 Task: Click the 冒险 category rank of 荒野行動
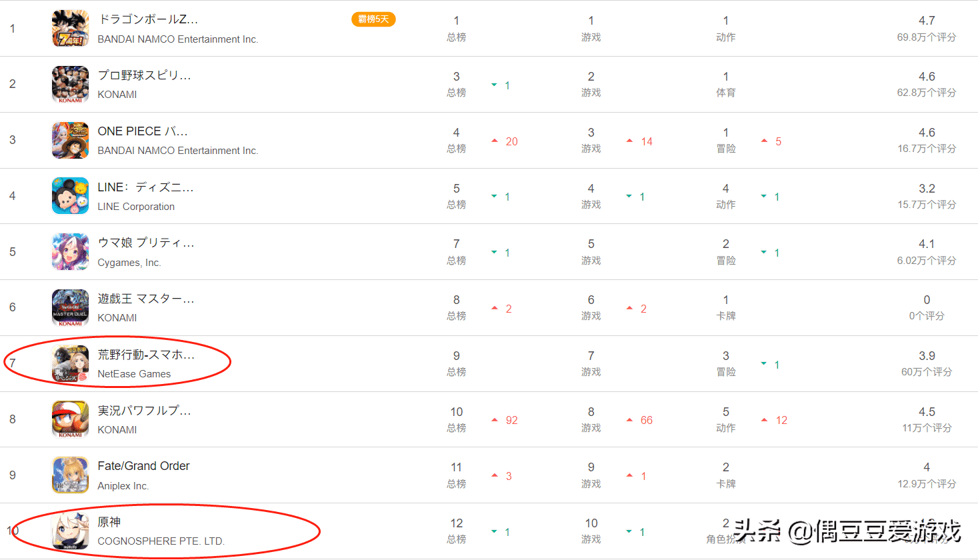click(726, 364)
